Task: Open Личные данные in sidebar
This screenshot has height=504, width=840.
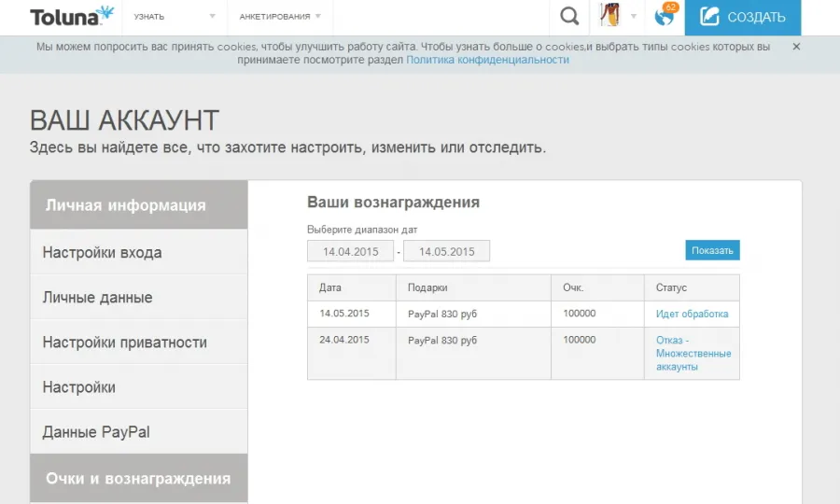Action: (x=139, y=297)
